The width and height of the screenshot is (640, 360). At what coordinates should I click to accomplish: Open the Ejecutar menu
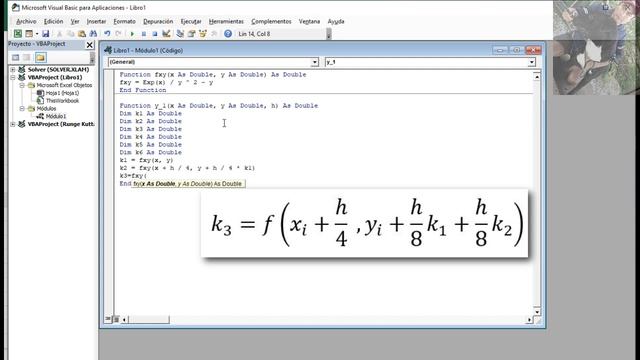[191, 22]
